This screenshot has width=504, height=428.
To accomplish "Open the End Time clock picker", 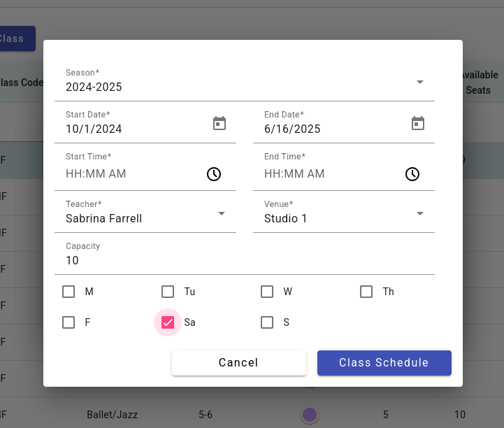I will pos(412,174).
